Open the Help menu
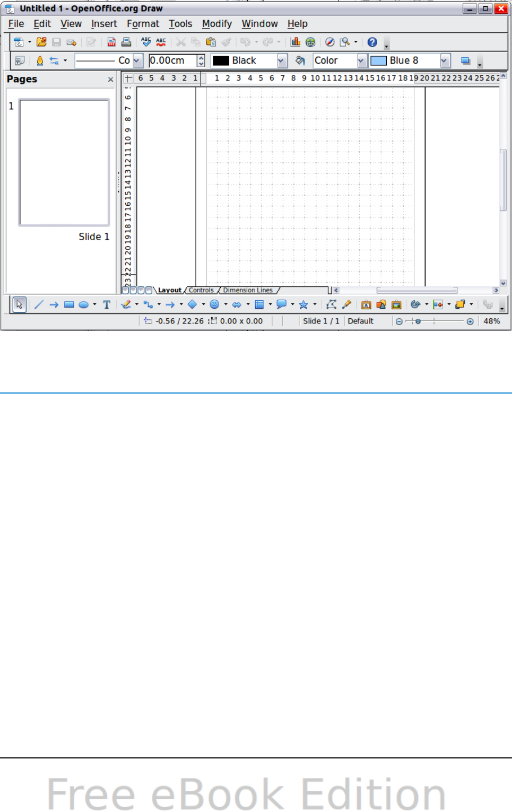Viewport: 512px width, 812px height. 297,24
